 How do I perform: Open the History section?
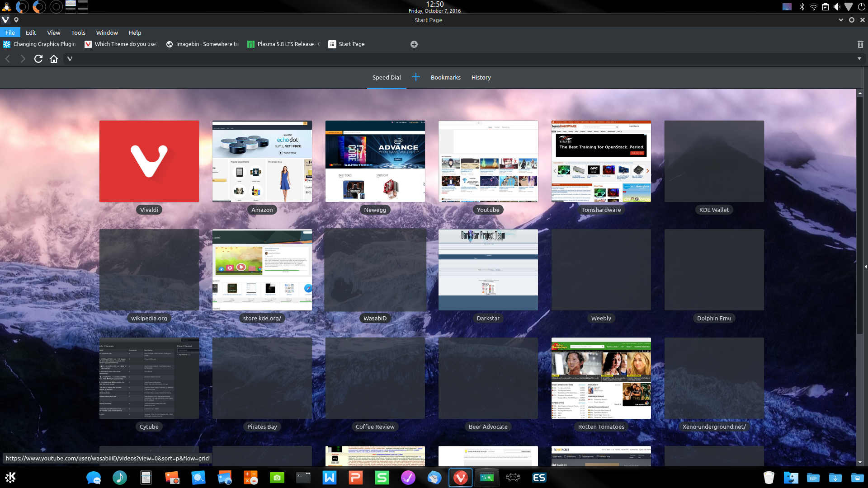click(481, 77)
